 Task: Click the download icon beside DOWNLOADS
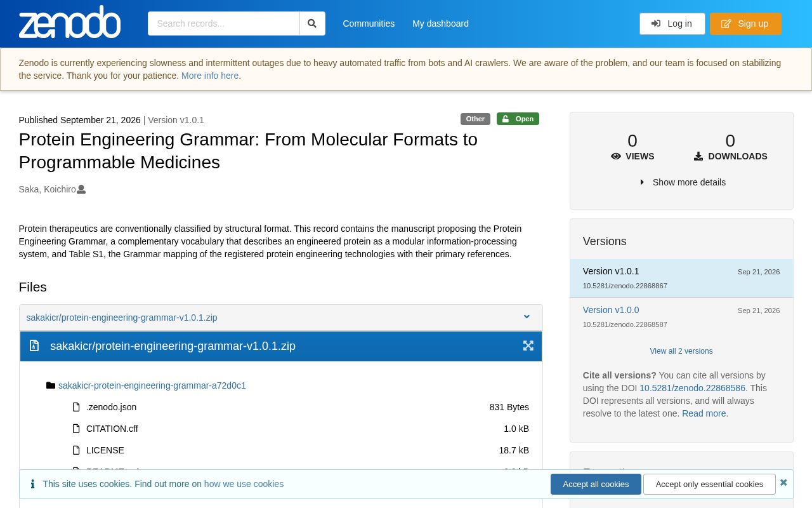point(698,156)
